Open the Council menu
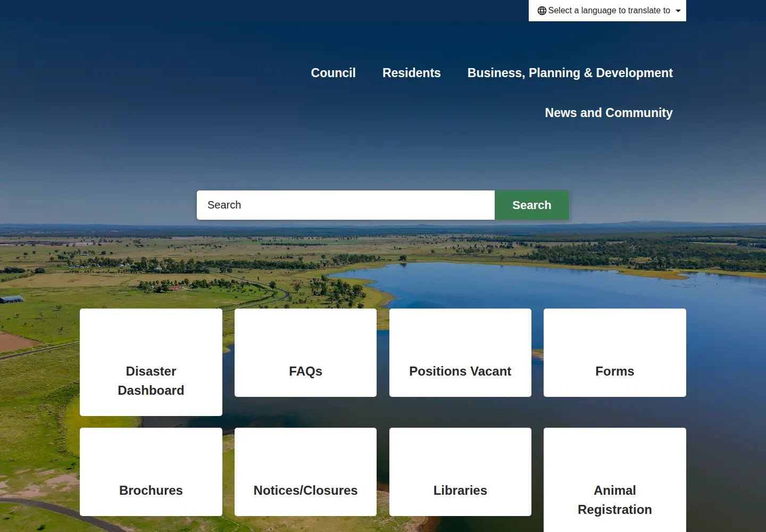This screenshot has height=532, width=766. coord(333,73)
